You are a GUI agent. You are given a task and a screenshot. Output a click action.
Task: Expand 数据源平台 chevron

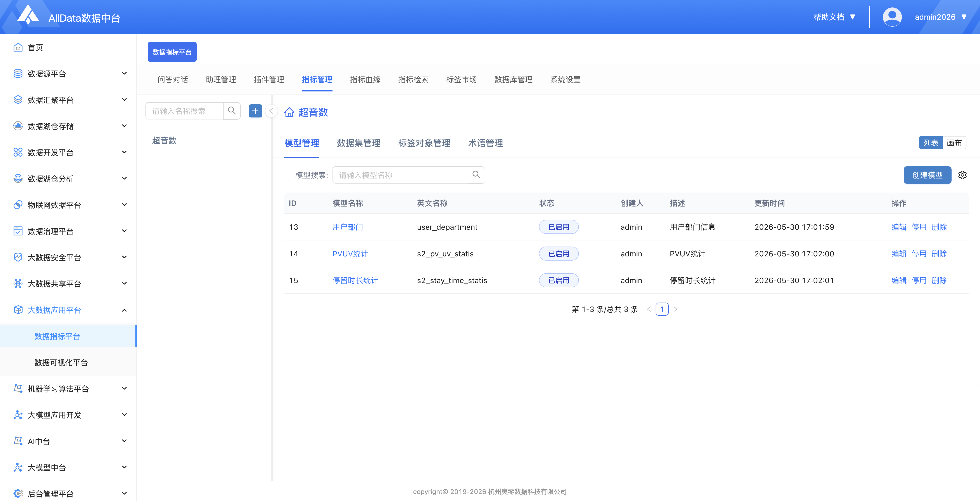click(124, 73)
